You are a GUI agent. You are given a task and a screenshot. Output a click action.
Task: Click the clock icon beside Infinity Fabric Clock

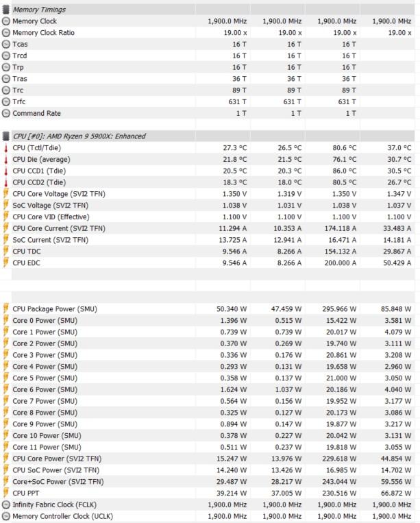pos(6,504)
